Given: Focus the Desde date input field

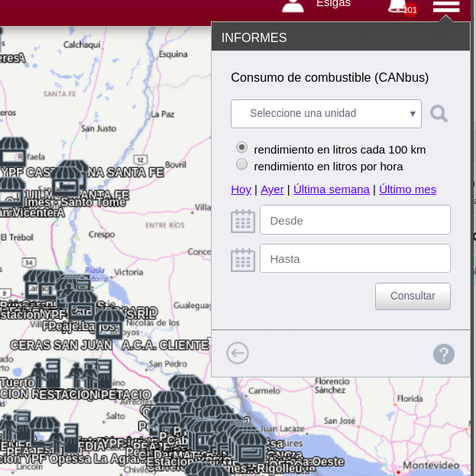Looking at the screenshot, I should [x=355, y=220].
